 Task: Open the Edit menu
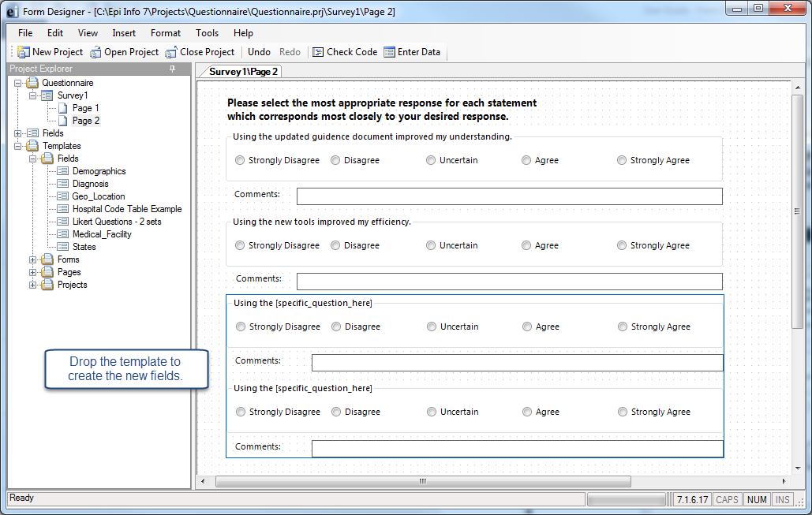point(55,33)
